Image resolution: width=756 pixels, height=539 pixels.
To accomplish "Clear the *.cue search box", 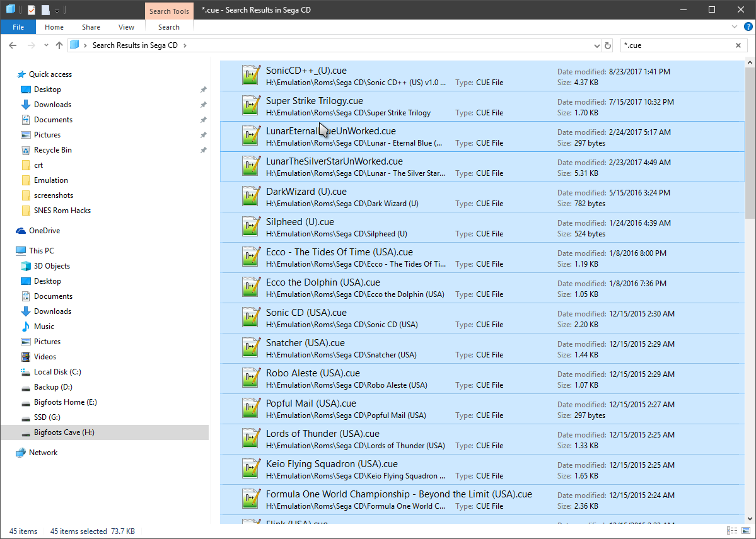I will (738, 45).
